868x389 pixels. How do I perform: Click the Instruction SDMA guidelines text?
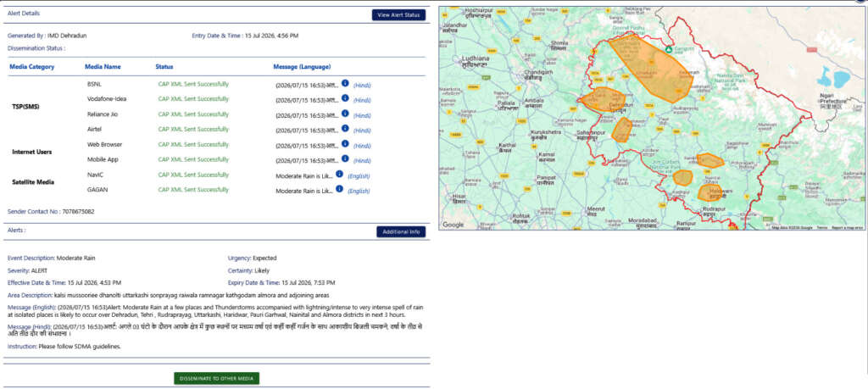click(x=64, y=347)
